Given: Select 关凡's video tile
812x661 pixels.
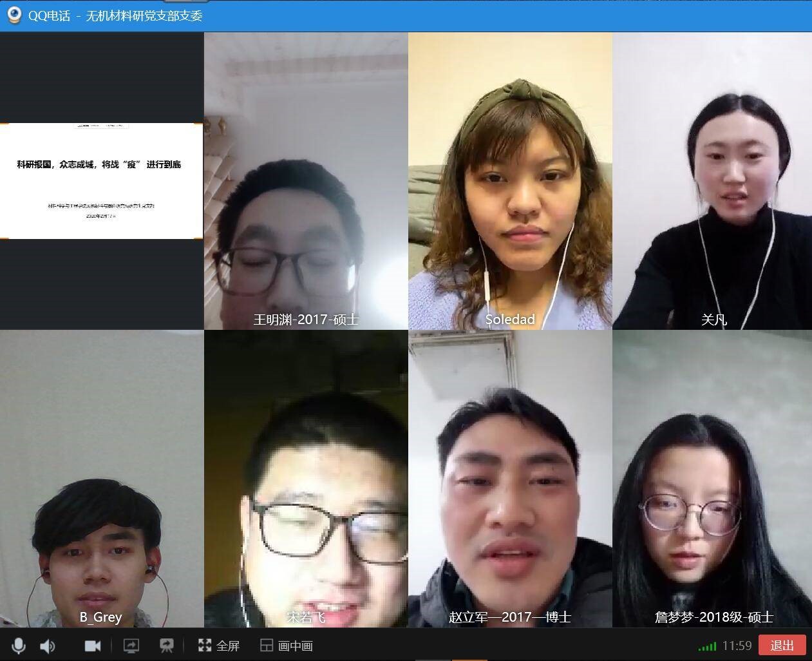Looking at the screenshot, I should tap(712, 181).
